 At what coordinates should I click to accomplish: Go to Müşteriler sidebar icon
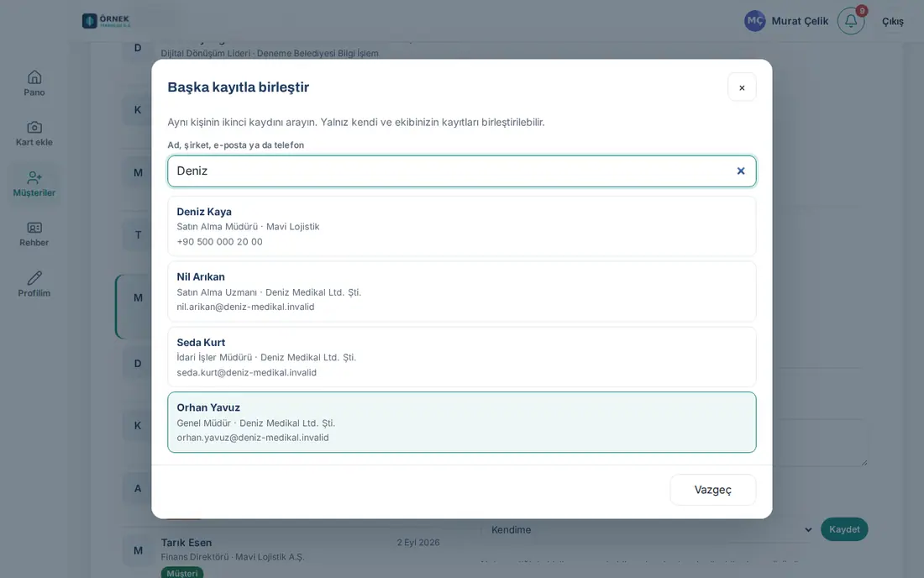[x=34, y=177]
